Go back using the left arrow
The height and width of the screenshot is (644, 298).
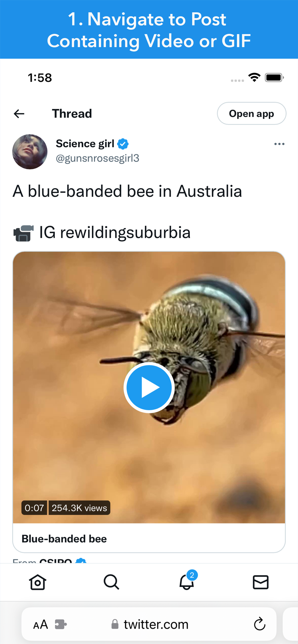click(x=19, y=113)
